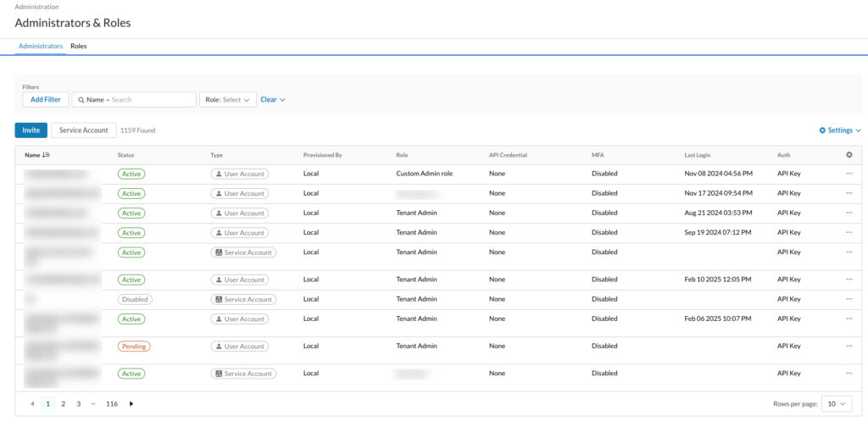
Task: Click the API Credential column header
Action: (509, 156)
